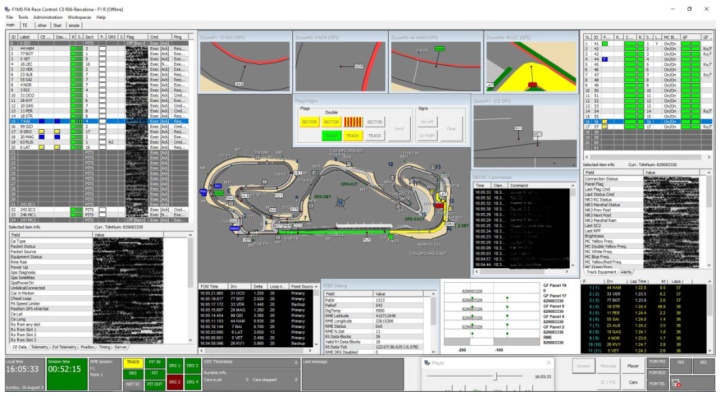The image size is (720, 396).
Task: Click the yellow TRACK status button at bottom
Action: coord(133,362)
